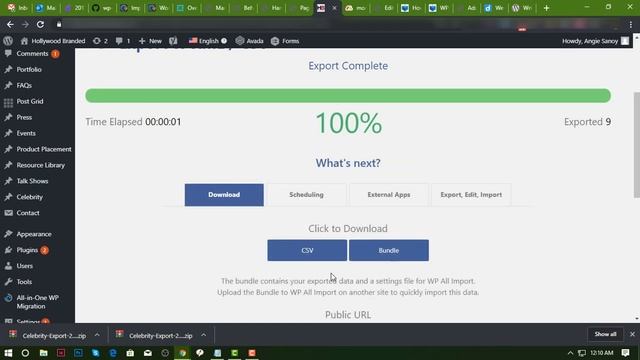Click the Yoast SEO admin bar icon
640x360 pixels.
click(x=173, y=41)
